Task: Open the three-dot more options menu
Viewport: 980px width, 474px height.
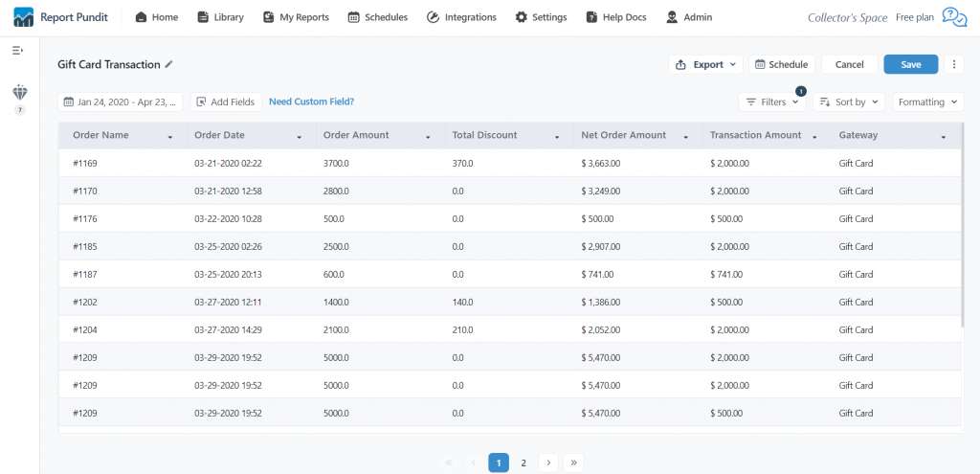Action: point(954,64)
